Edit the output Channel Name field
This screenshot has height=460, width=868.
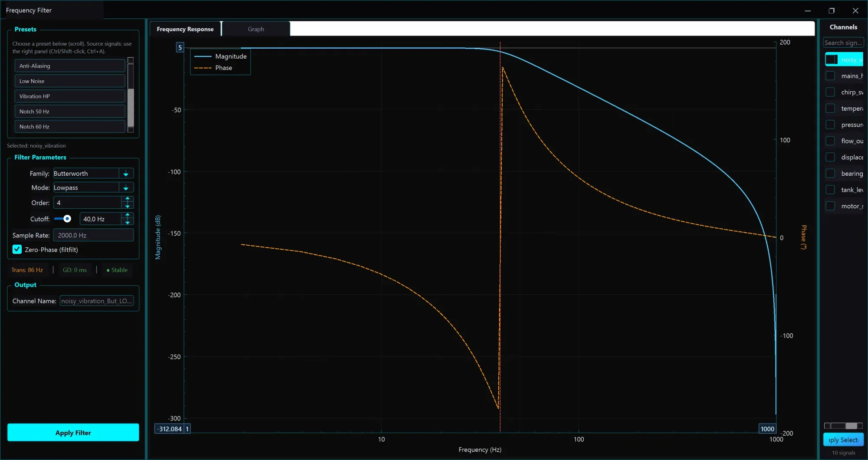click(96, 301)
